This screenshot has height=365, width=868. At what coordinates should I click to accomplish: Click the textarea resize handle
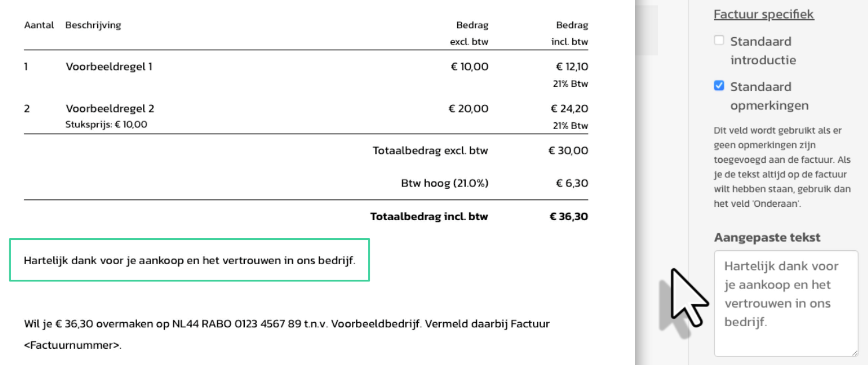coord(855,352)
